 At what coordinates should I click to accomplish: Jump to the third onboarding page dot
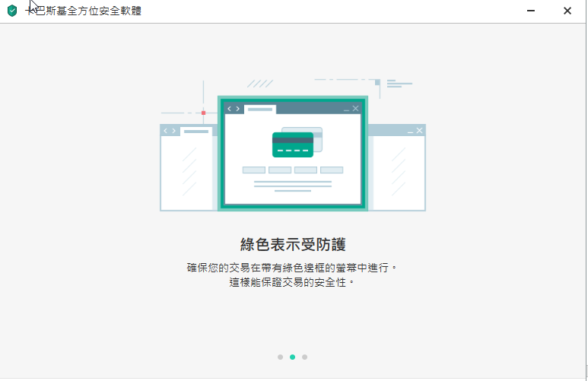pos(305,357)
